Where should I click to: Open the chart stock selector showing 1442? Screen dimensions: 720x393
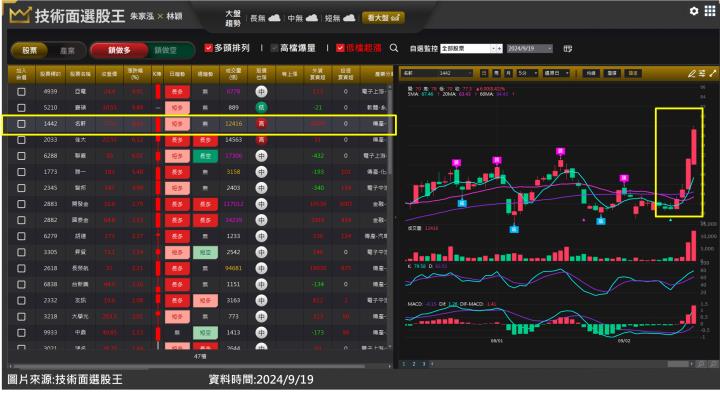(x=438, y=73)
